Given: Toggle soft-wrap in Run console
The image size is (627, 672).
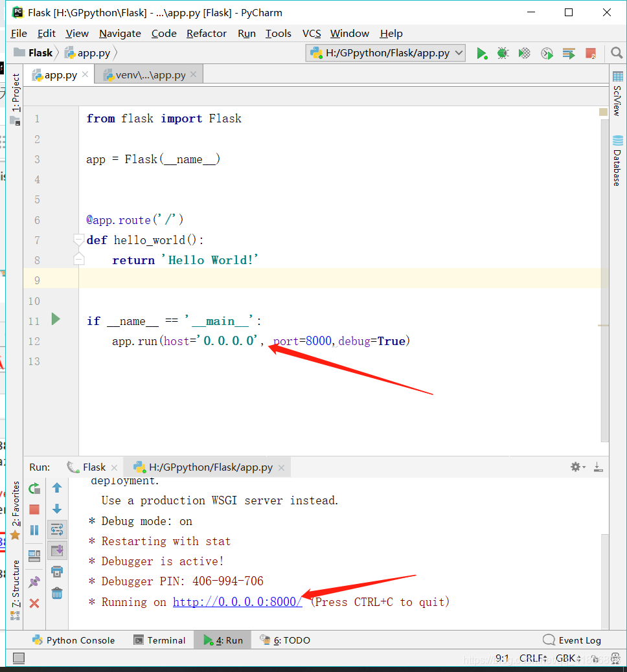Looking at the screenshot, I should point(57,530).
